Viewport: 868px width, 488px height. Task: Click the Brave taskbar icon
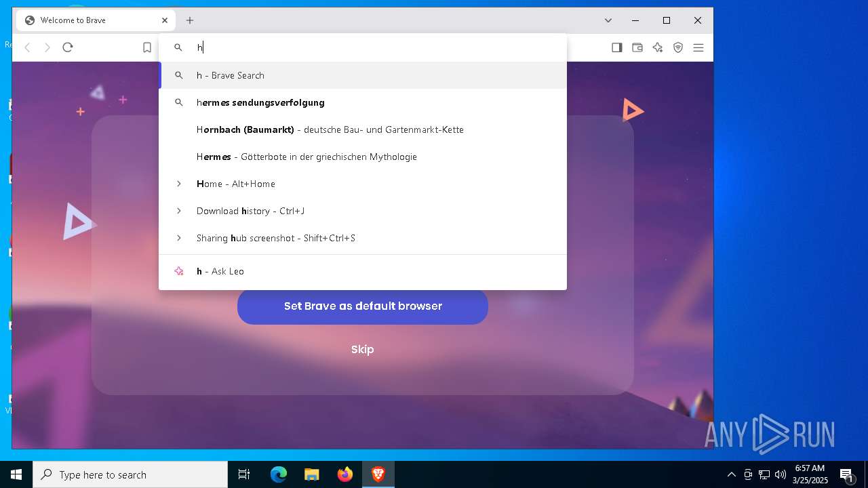coord(378,474)
